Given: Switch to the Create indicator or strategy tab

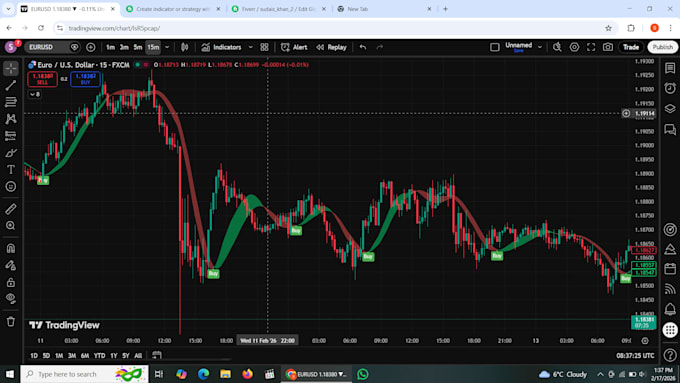Looking at the screenshot, I should pyautogui.click(x=173, y=9).
